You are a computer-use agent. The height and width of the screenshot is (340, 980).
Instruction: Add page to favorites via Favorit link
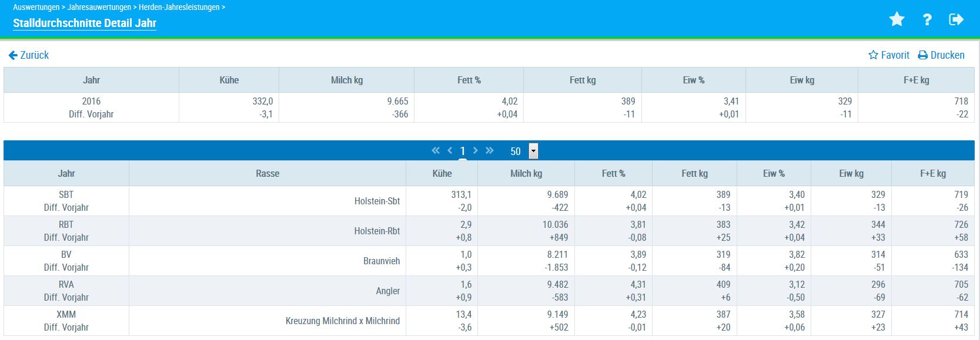(889, 55)
